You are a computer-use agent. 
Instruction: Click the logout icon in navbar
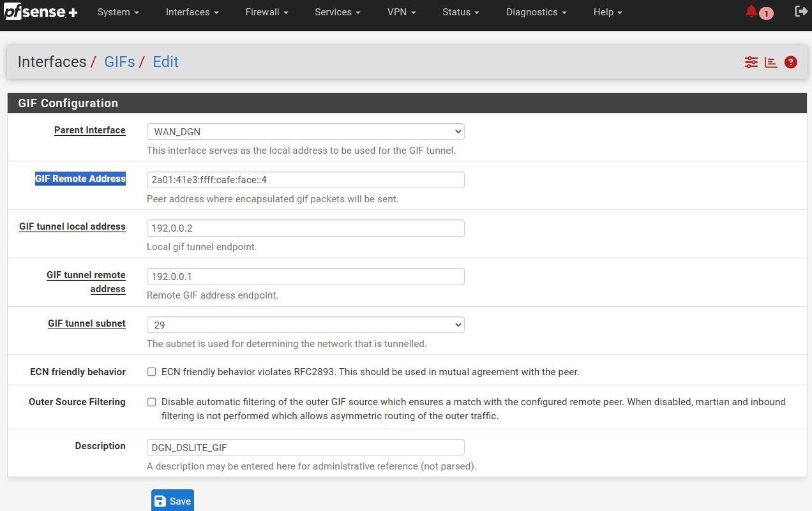point(800,11)
